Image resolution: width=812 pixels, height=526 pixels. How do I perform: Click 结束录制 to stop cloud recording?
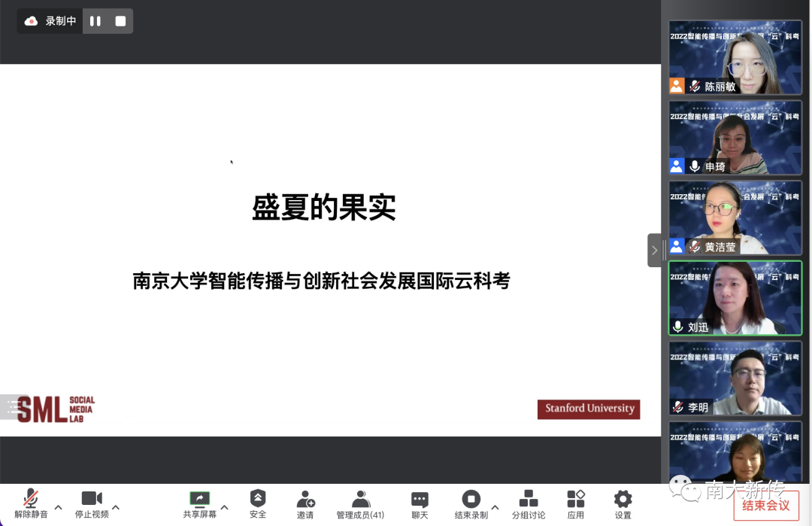(x=471, y=504)
